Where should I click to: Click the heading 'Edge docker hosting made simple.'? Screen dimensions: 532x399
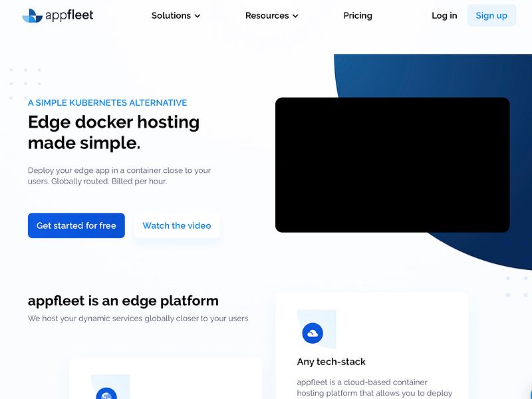pos(114,132)
